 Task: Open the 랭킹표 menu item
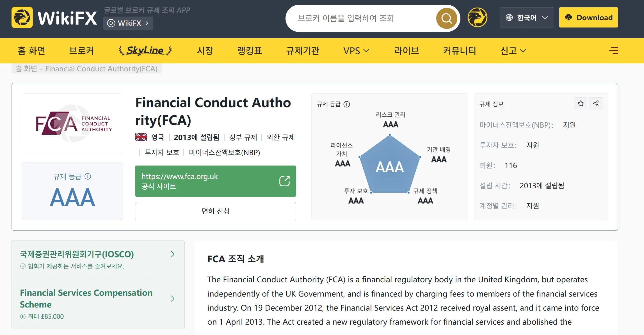250,51
